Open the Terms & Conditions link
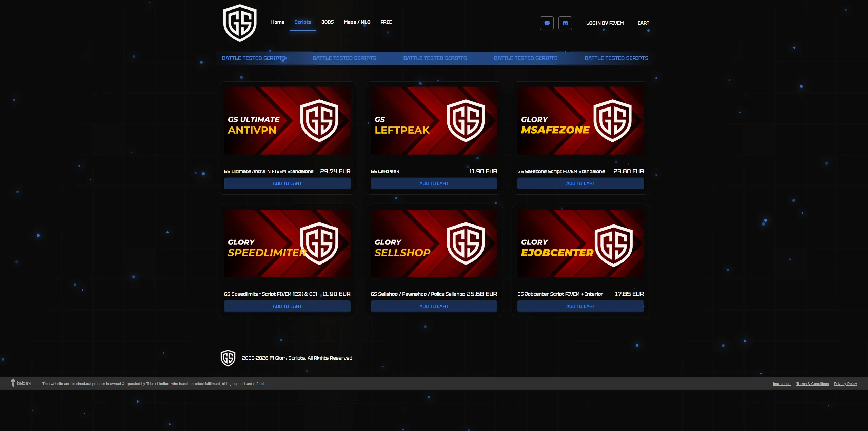The height and width of the screenshot is (431, 868). click(812, 384)
